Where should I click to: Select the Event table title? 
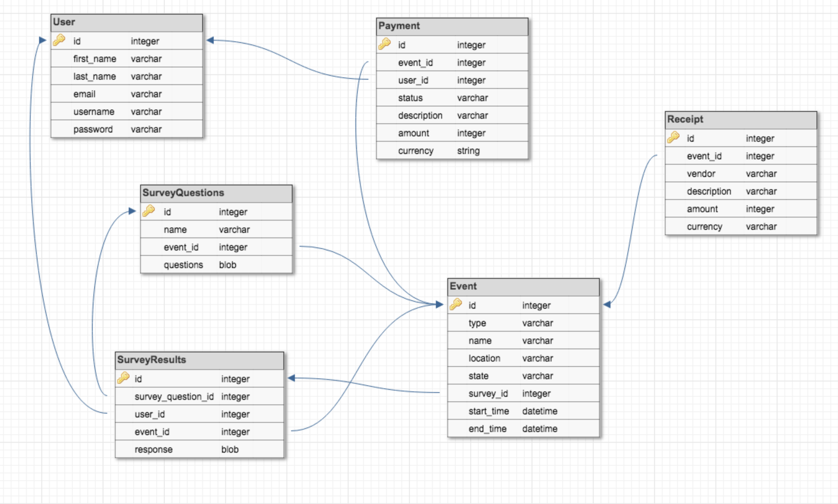tap(523, 286)
